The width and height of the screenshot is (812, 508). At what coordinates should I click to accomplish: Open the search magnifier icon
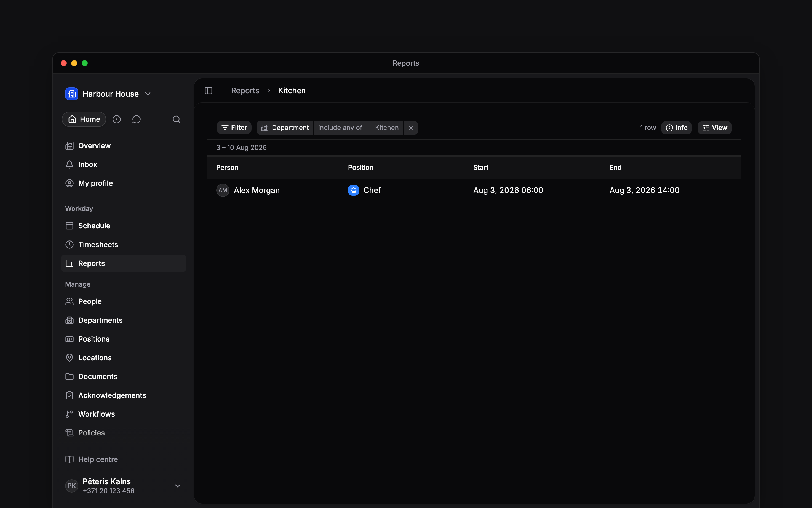coord(177,119)
